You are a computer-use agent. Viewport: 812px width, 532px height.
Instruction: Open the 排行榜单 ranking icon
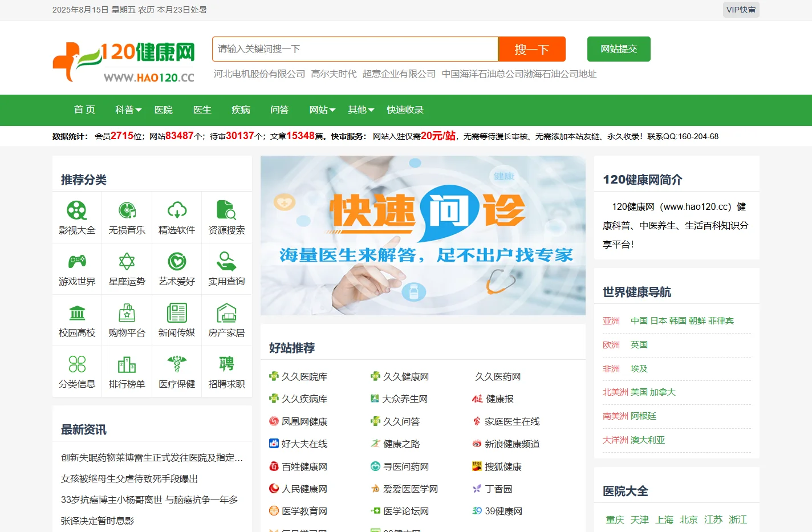click(x=127, y=364)
